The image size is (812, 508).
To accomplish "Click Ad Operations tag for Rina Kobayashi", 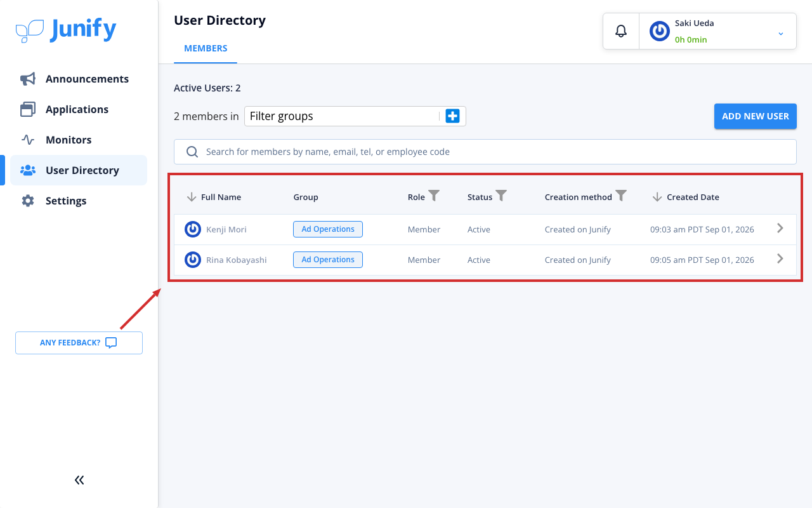I will pyautogui.click(x=328, y=260).
